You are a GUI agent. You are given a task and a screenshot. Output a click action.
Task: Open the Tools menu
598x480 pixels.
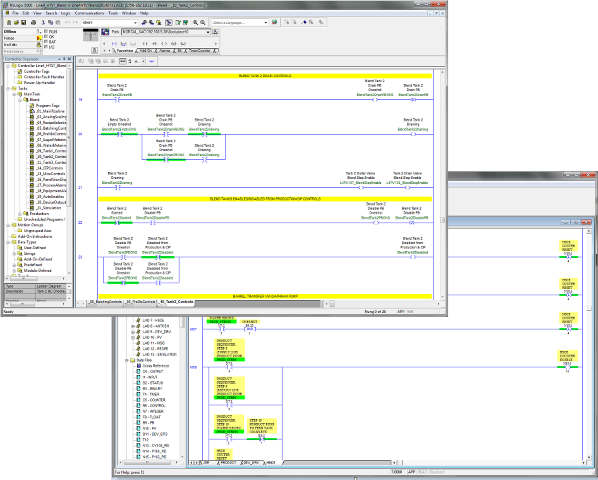click(113, 13)
